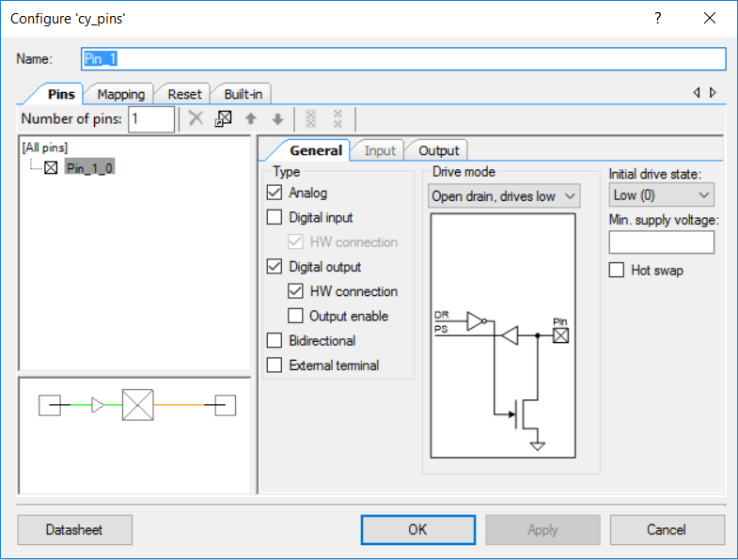Click the Pin_1_0 pin symbol icon in tree
The image size is (738, 560).
[51, 167]
